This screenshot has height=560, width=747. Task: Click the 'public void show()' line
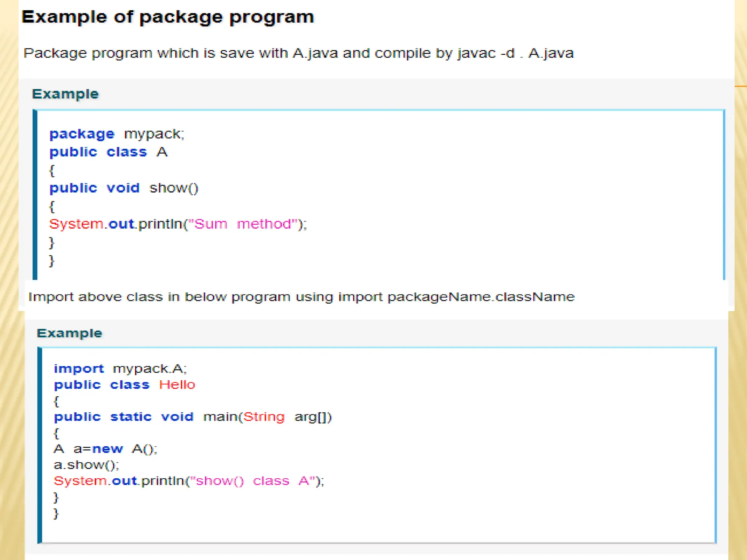pyautogui.click(x=124, y=188)
